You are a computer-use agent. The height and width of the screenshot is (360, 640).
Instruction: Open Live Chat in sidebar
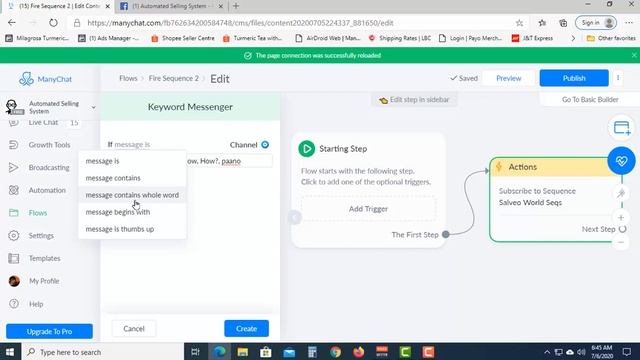click(43, 123)
